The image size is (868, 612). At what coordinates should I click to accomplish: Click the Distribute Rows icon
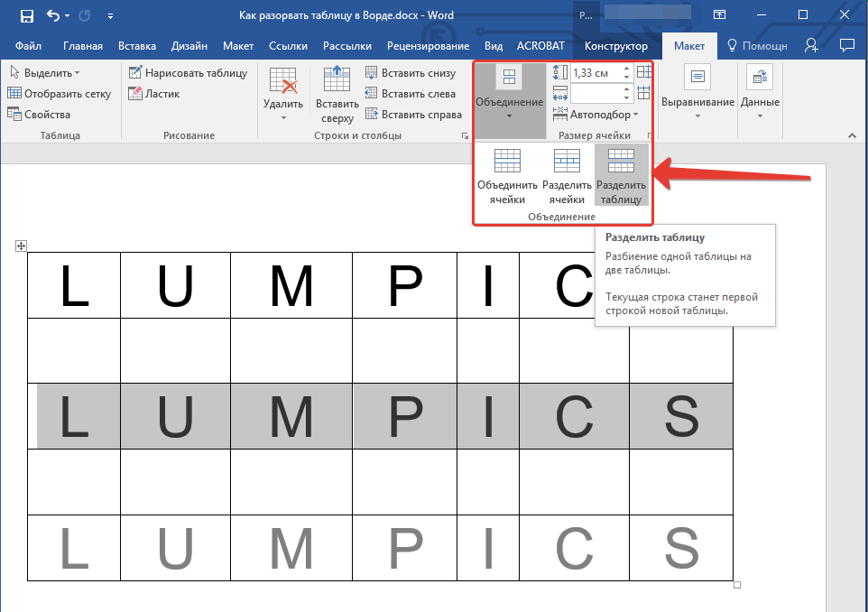pyautogui.click(x=644, y=72)
